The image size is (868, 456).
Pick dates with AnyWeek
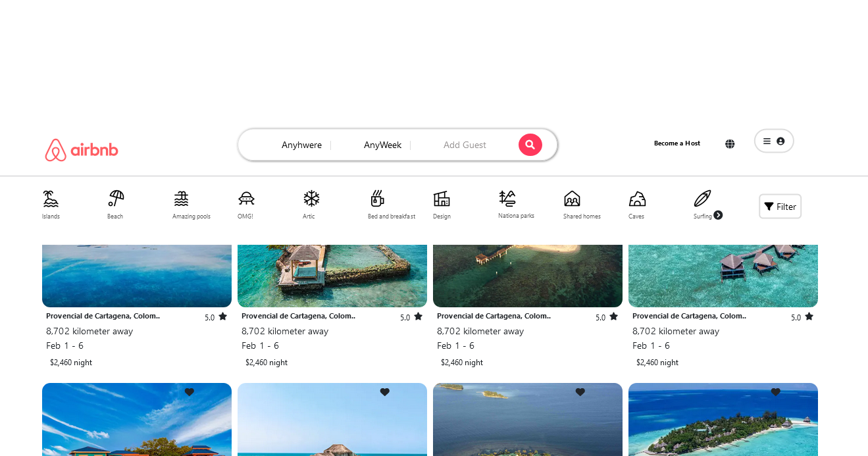point(382,145)
